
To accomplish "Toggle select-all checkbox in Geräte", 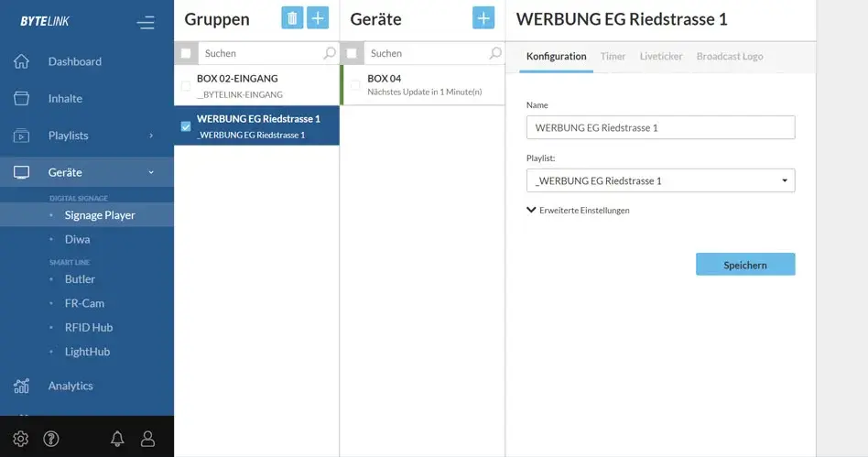I will pos(352,53).
